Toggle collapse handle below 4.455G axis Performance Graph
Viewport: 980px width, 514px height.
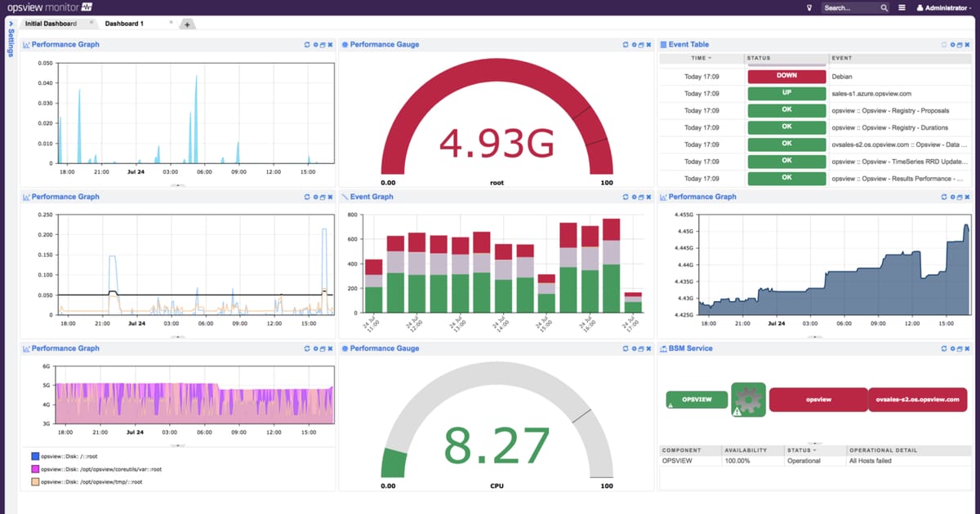pyautogui.click(x=814, y=336)
